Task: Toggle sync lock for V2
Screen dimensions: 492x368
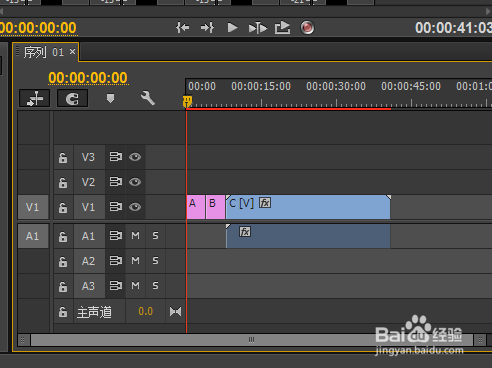Action: 116,182
